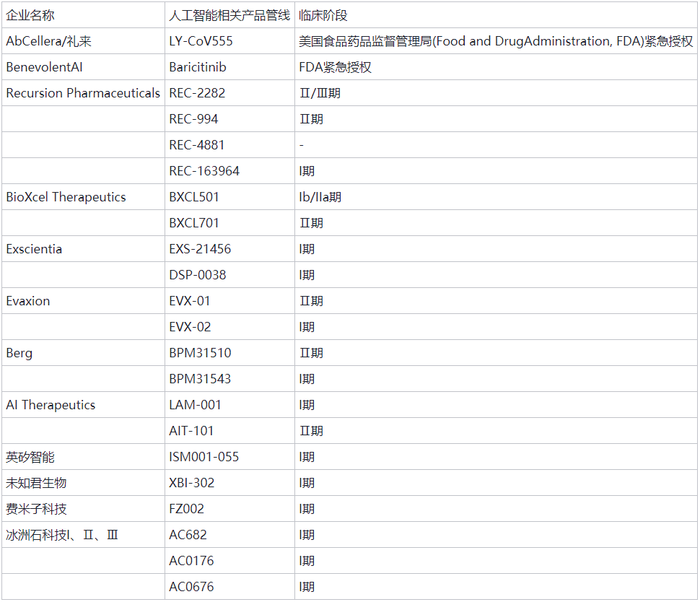The image size is (700, 602).
Task: Select the 英矽智能 company cell
Action: [30, 457]
